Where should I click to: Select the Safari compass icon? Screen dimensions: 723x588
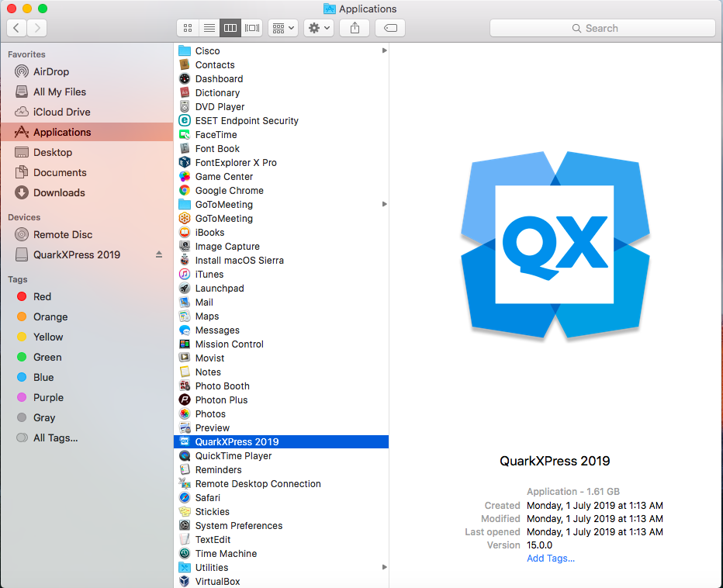click(x=185, y=497)
